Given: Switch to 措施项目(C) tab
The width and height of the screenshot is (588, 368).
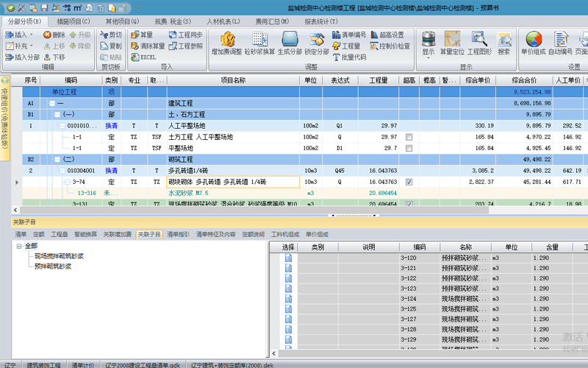Looking at the screenshot, I should pyautogui.click(x=73, y=21).
